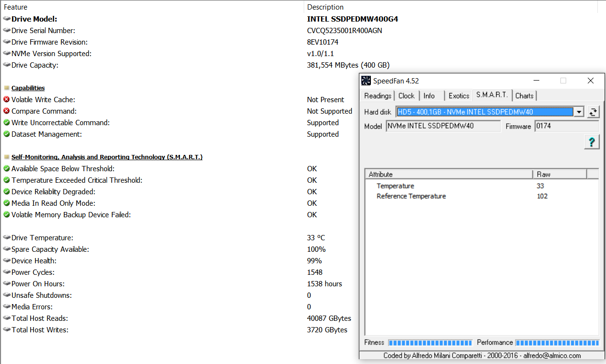Click the green check beside Available Space Below Threshold
Image resolution: width=606 pixels, height=364 pixels.
7,169
